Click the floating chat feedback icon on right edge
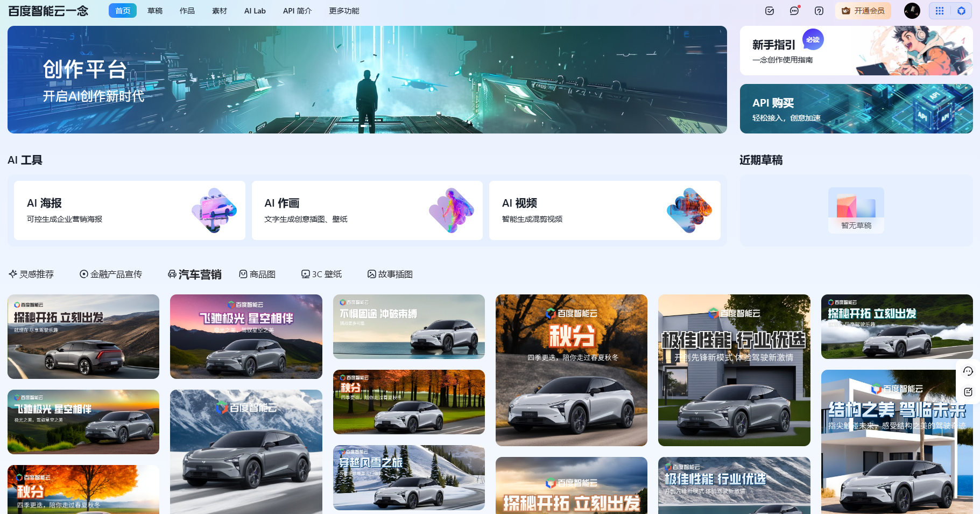Screen dimensions: 980x514 [x=968, y=371]
